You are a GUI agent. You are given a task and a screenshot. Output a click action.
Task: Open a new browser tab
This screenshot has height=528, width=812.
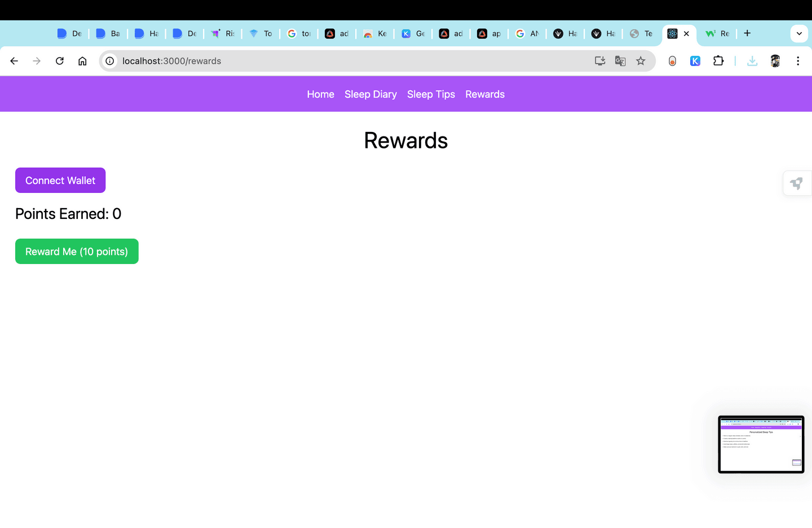click(x=747, y=33)
